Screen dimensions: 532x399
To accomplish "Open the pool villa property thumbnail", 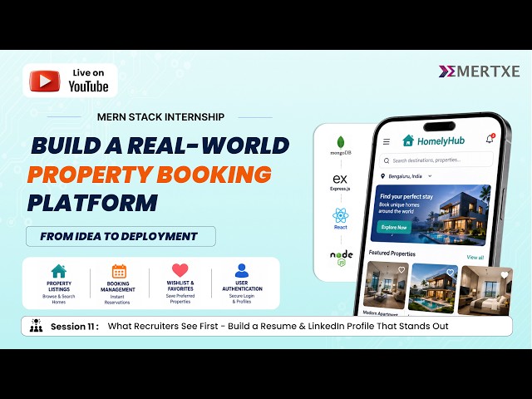I will click(433, 287).
